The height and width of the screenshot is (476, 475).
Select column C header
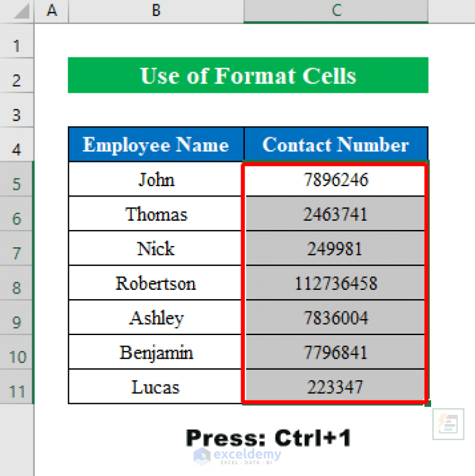coord(336,11)
